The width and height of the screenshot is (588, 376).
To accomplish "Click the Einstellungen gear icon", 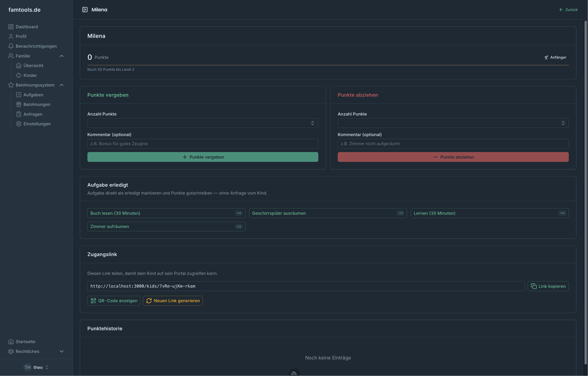I will click(x=19, y=124).
